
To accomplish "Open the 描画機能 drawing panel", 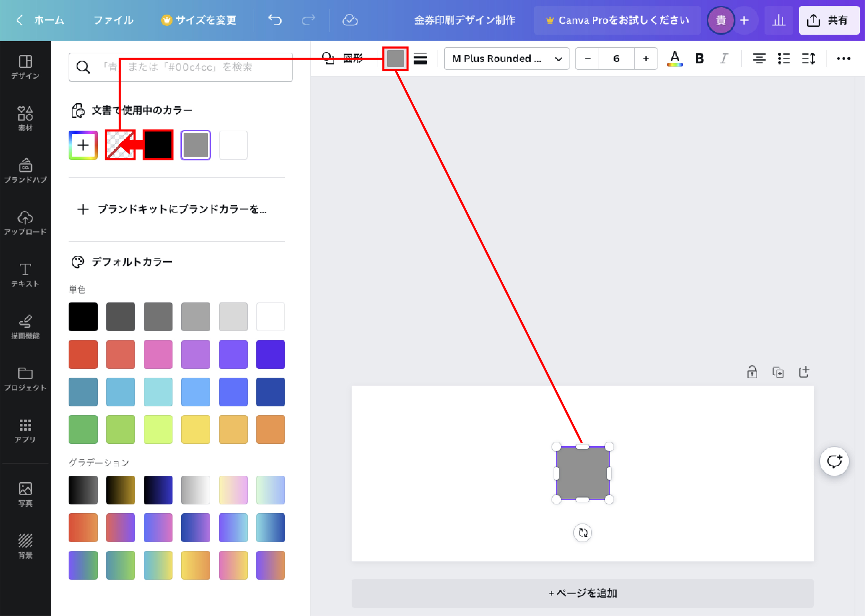I will (25, 327).
